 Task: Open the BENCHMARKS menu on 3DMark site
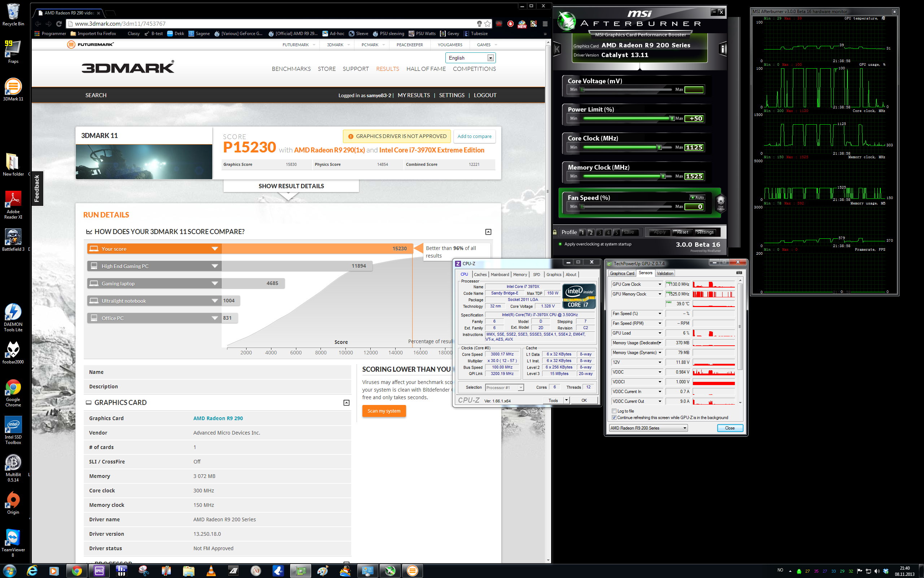tap(291, 69)
